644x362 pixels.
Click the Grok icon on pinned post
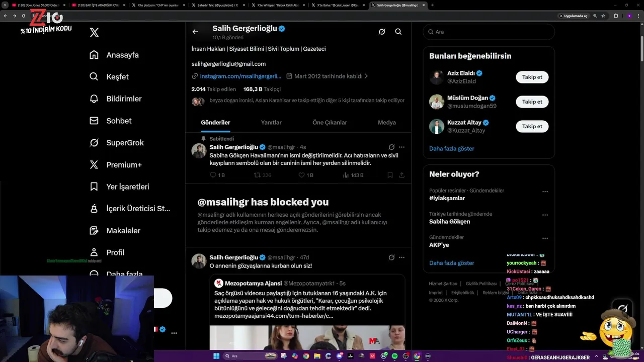coord(391,147)
